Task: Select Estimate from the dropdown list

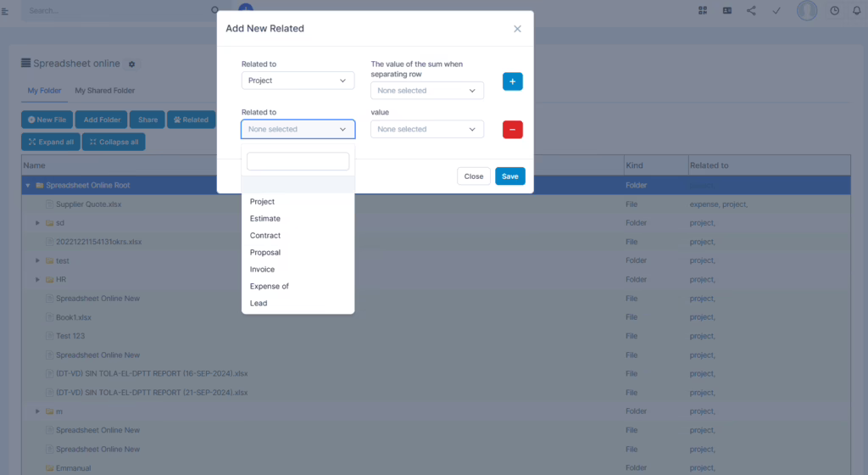Action: coord(265,219)
